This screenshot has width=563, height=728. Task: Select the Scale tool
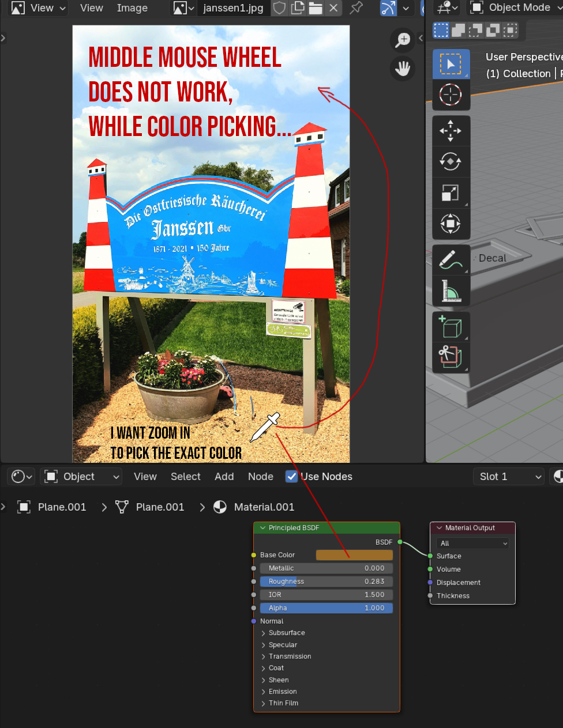[x=451, y=193]
